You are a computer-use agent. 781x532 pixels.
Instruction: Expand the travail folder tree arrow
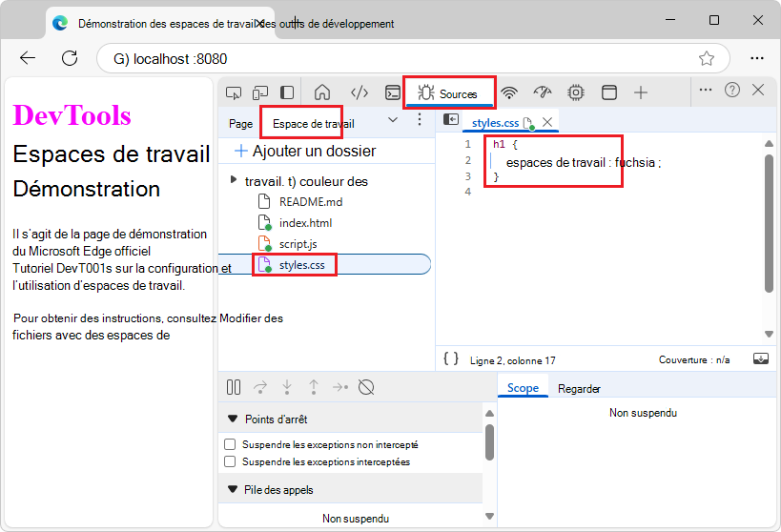coord(233,180)
